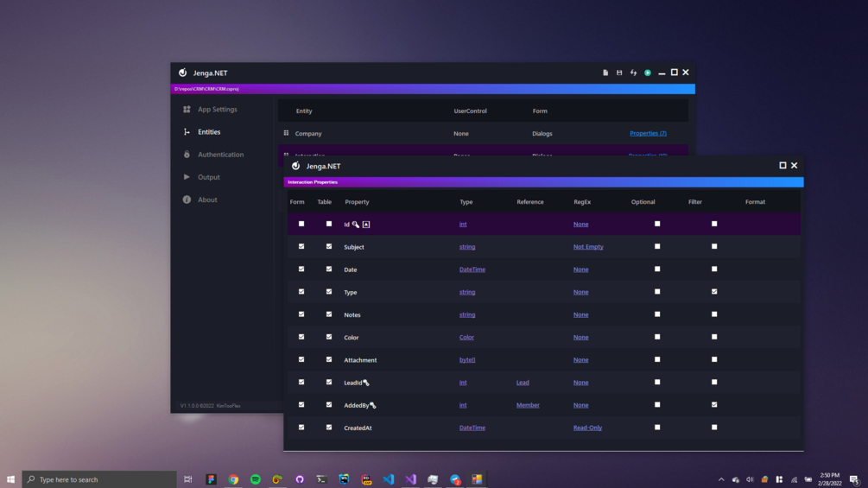This screenshot has width=868, height=488.
Task: Click the new project file icon in title bar
Action: [x=605, y=73]
